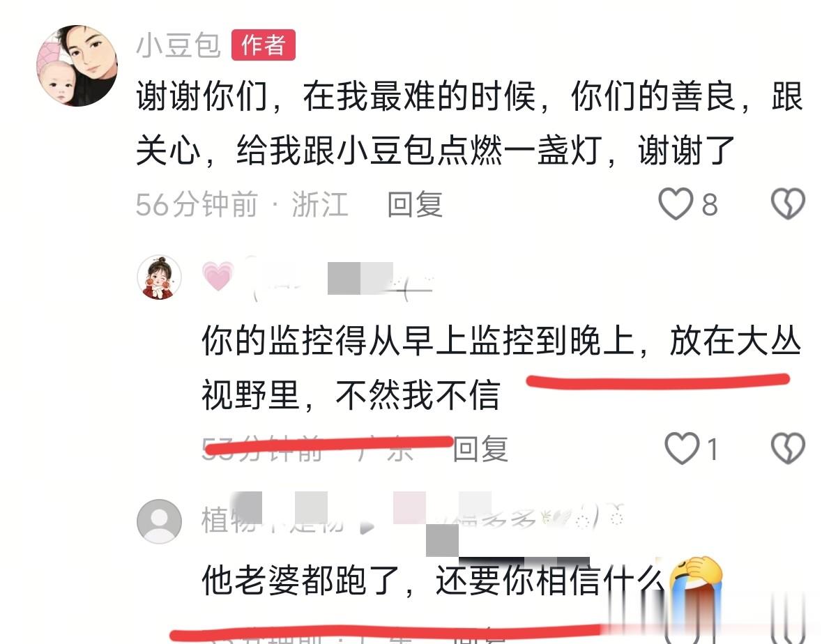Select comment text 你的监控得从早上监控到晚上

tap(419, 341)
